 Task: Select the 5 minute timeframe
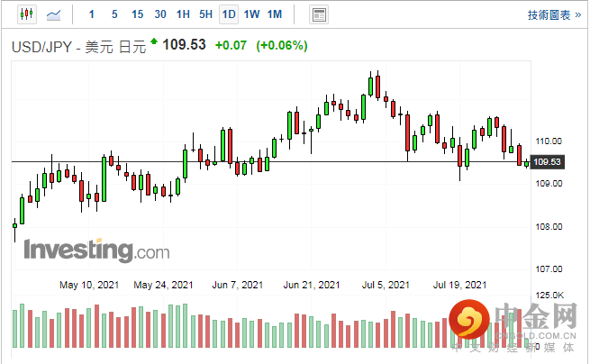(x=113, y=14)
